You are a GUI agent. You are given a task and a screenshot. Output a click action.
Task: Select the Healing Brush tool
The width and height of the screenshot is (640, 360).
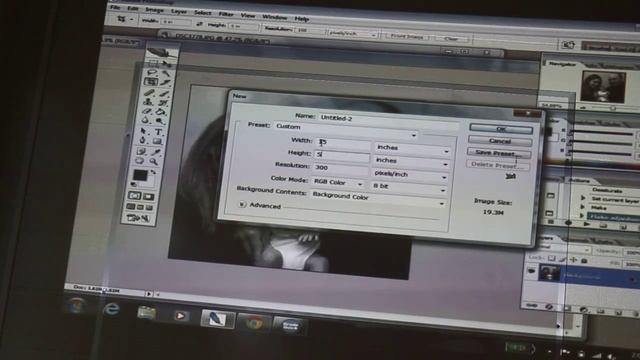[x=150, y=93]
